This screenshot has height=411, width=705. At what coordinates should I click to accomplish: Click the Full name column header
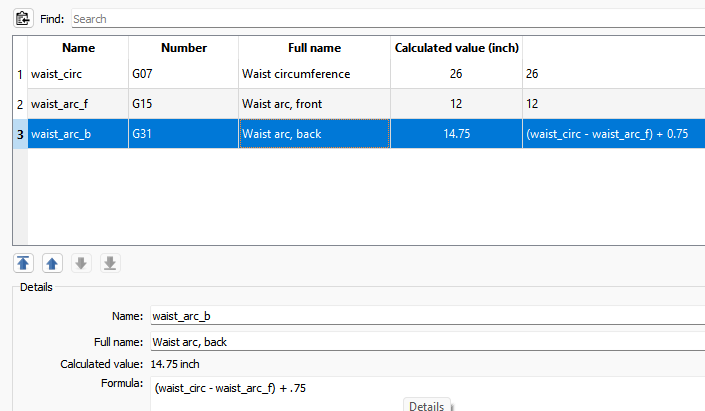click(x=314, y=48)
